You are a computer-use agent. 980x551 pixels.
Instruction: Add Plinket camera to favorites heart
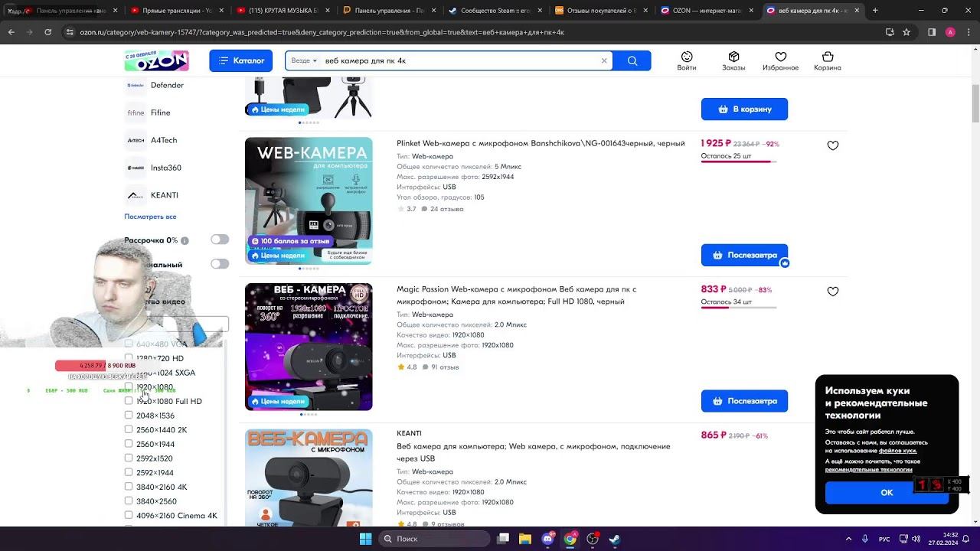point(833,145)
